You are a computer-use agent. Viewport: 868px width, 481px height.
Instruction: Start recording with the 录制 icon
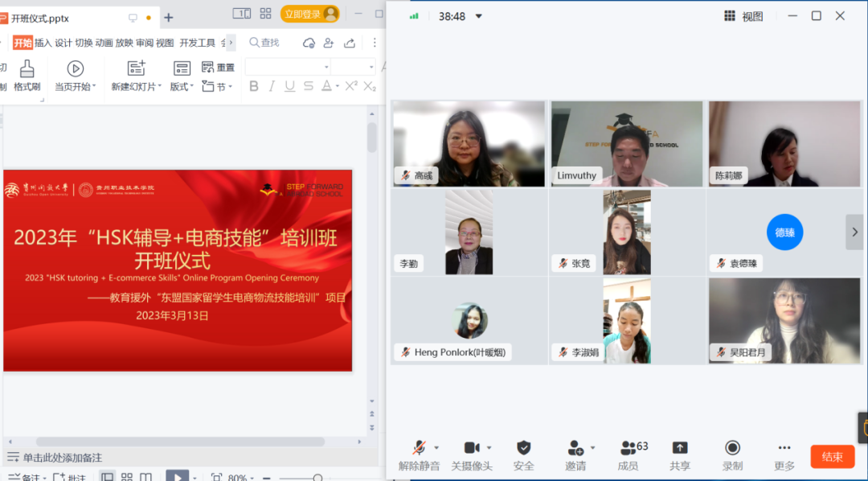coord(732,448)
